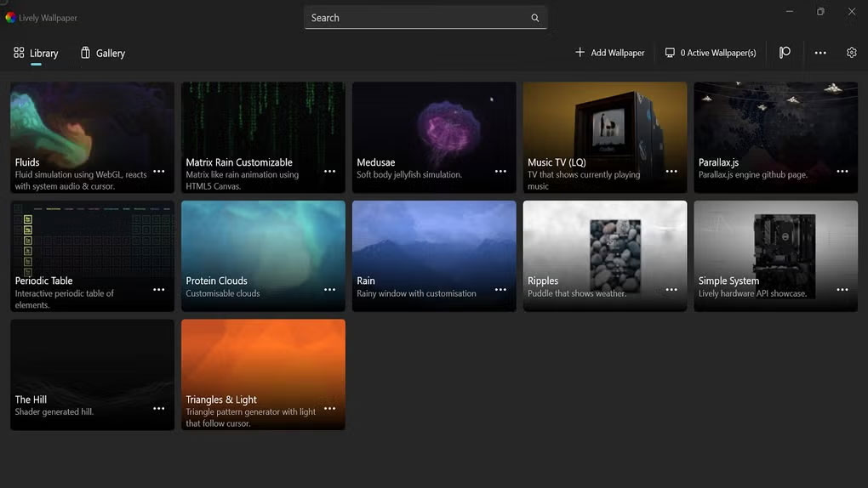Select the Music TV (LQ) wallpaper

[604, 123]
